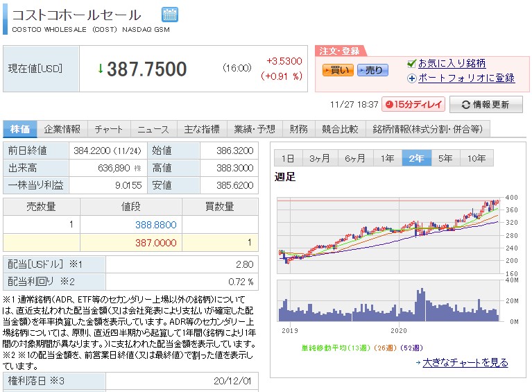Open the 財務 tab
This screenshot has width=532, height=392.
point(299,129)
